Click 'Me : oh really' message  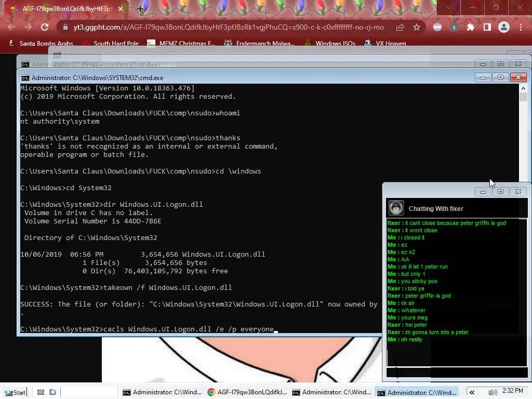pos(405,339)
